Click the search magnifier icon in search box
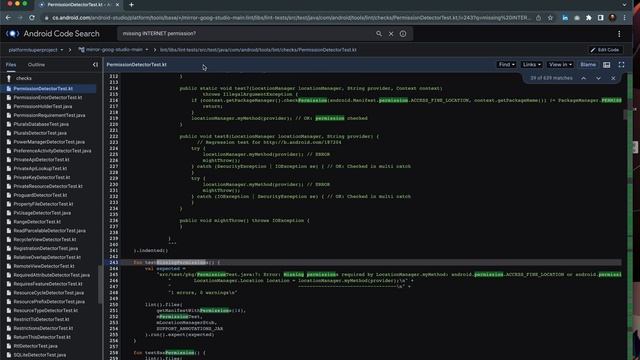Screen dimensions: 640x360 [x=379, y=34]
